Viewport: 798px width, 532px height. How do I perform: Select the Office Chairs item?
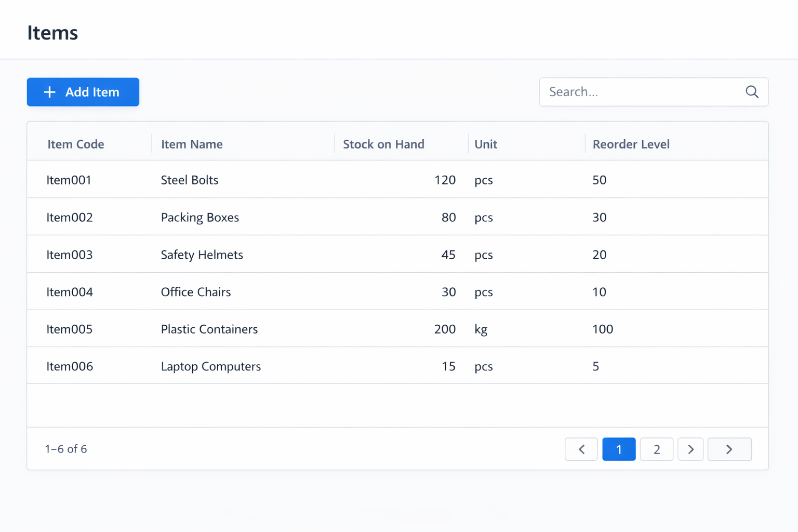point(196,292)
